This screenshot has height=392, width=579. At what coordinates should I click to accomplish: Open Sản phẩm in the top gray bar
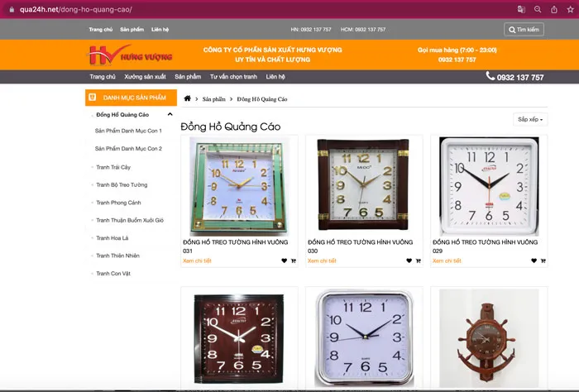[x=132, y=30]
